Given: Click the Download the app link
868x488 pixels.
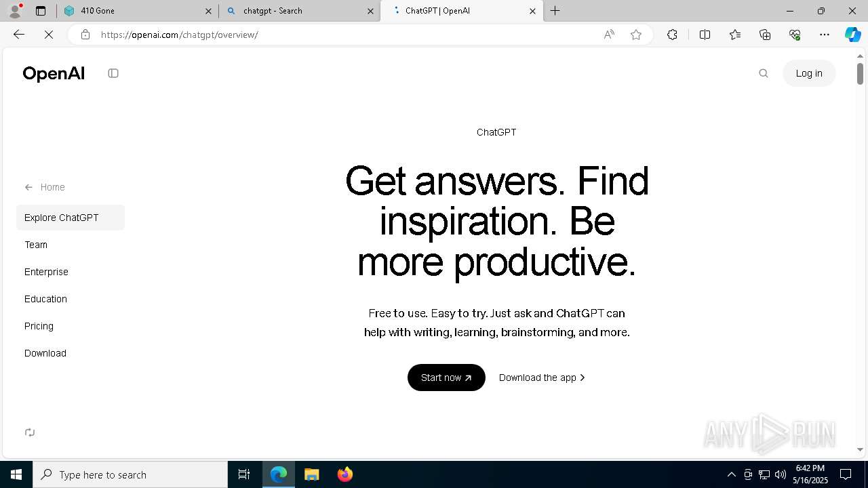Looking at the screenshot, I should pyautogui.click(x=542, y=378).
